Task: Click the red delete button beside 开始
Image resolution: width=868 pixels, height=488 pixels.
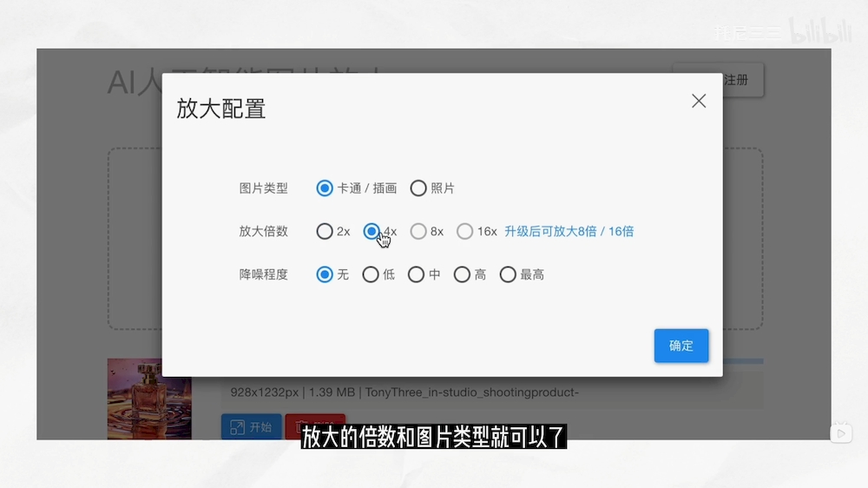Action: click(316, 427)
